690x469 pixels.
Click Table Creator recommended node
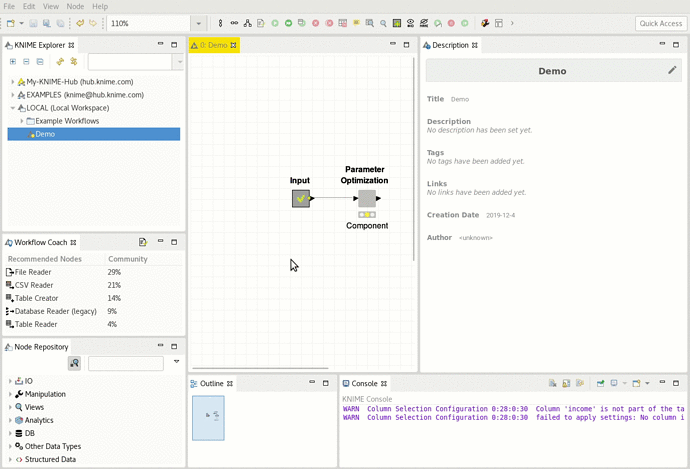[x=37, y=298]
